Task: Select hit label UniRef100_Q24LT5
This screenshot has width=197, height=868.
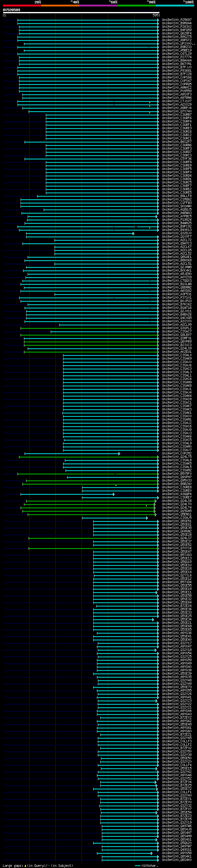Action: tap(176, 457)
